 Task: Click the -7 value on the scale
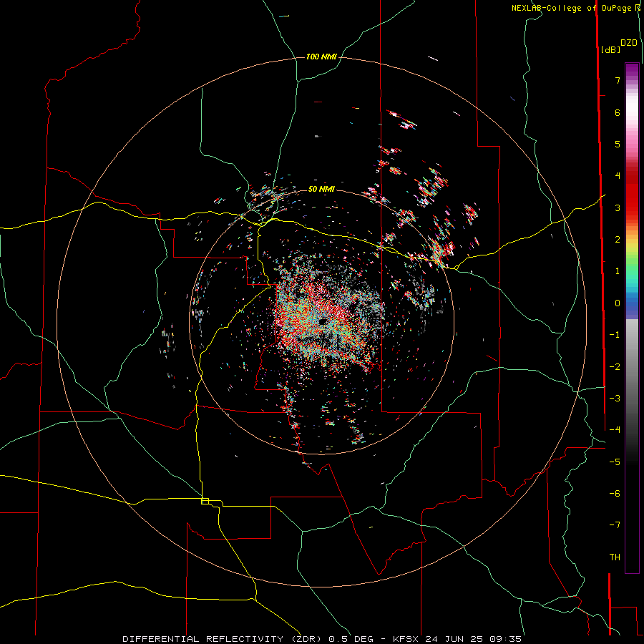pyautogui.click(x=615, y=525)
